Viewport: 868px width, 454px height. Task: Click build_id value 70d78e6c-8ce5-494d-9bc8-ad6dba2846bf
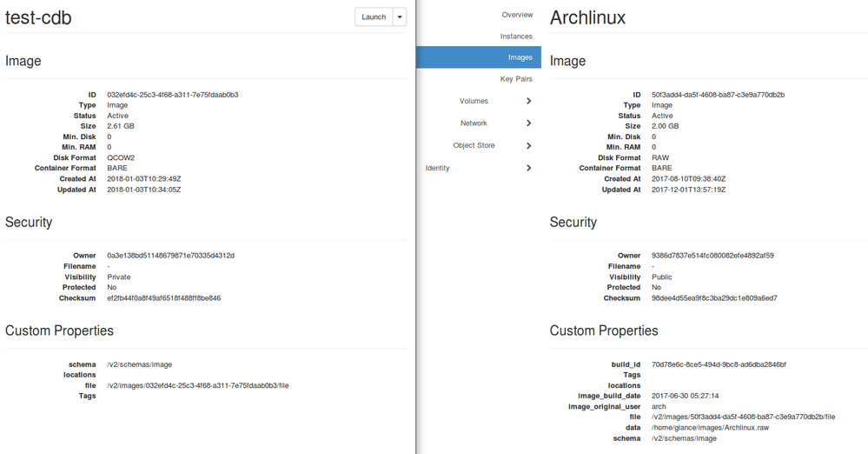719,364
